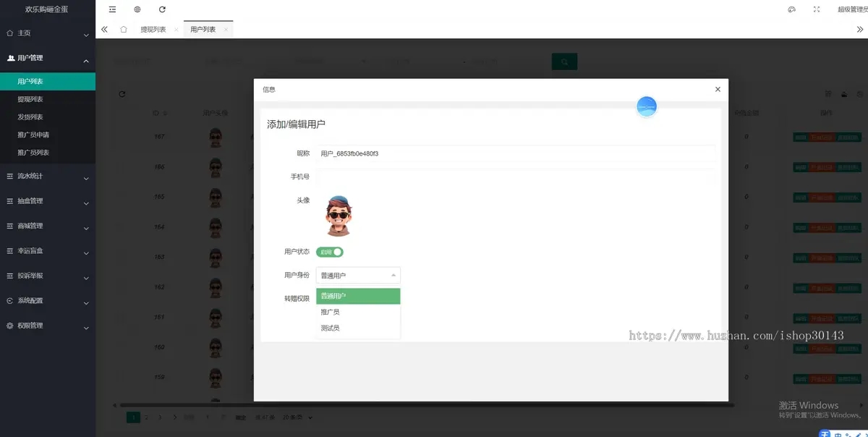The height and width of the screenshot is (437, 868).
Task: Expand the 系统配置 sidebar menu
Action: (48, 300)
